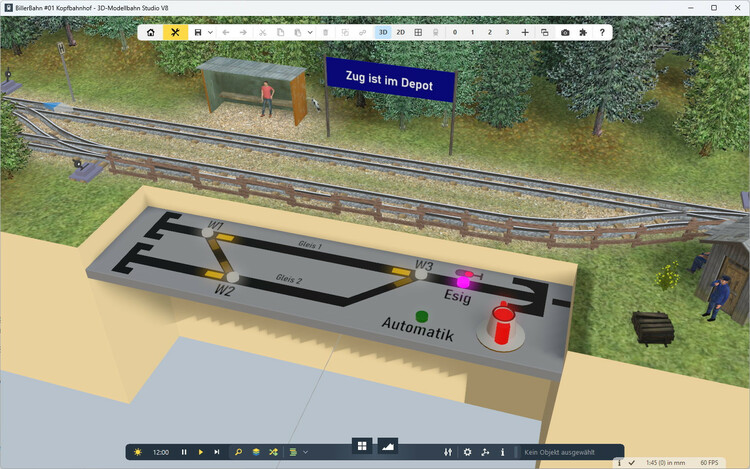Paste with the clipboard icon
Screen dimensions: 750x469
pos(298,33)
